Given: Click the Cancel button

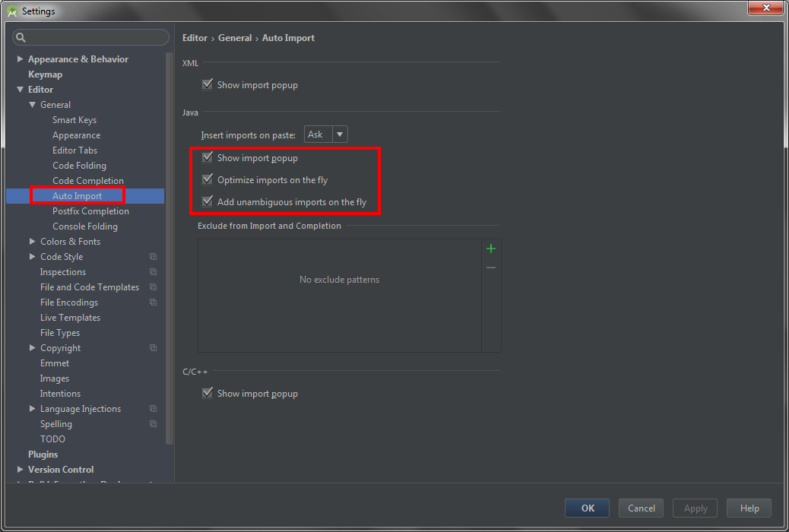Looking at the screenshot, I should (x=641, y=508).
